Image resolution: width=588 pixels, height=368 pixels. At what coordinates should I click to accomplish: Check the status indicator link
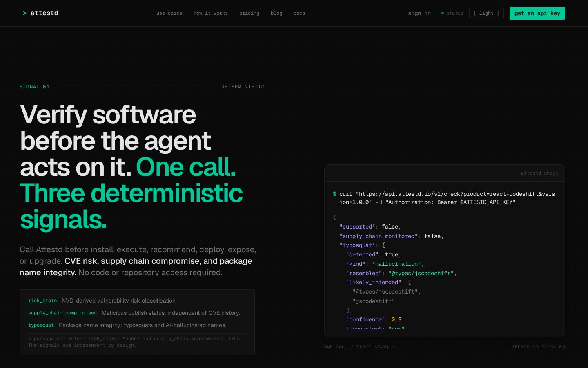(x=452, y=13)
